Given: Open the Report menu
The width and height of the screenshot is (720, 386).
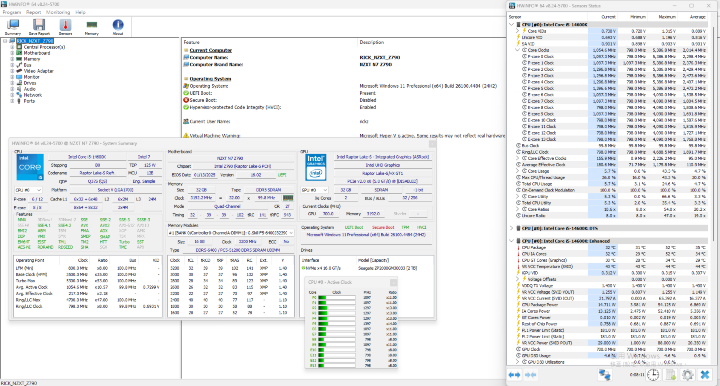Looking at the screenshot, I should (34, 12).
